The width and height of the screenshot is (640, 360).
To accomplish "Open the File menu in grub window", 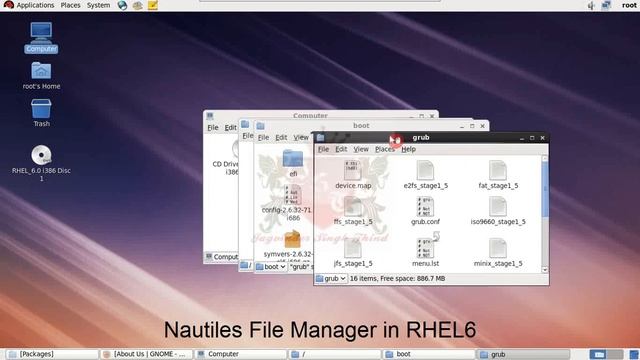I will pos(323,149).
